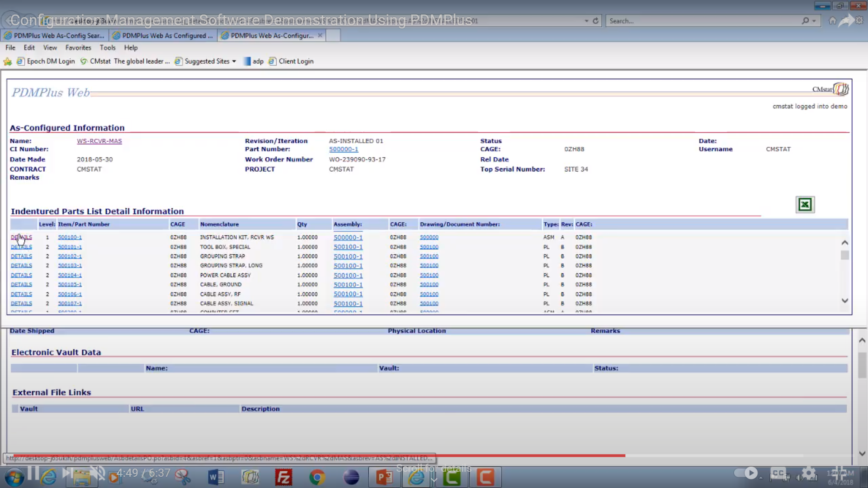868x488 pixels.
Task: Open Internet Explorer home page
Action: point(832,21)
